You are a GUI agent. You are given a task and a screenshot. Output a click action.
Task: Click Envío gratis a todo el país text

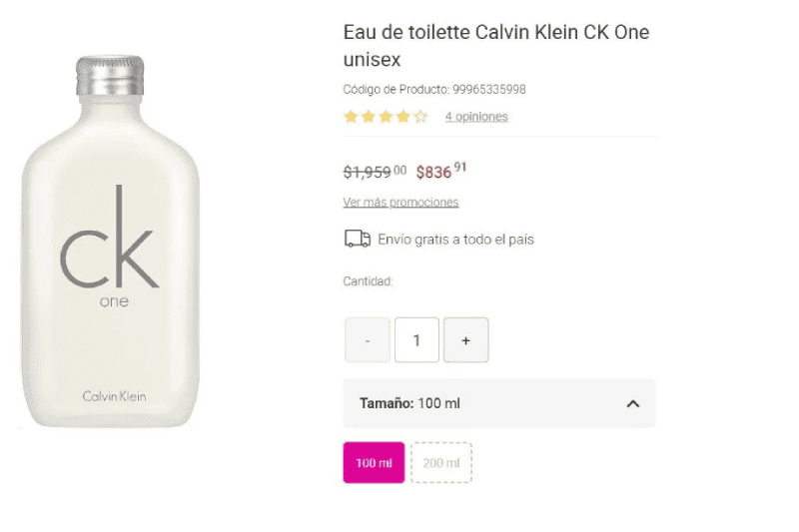[455, 240]
